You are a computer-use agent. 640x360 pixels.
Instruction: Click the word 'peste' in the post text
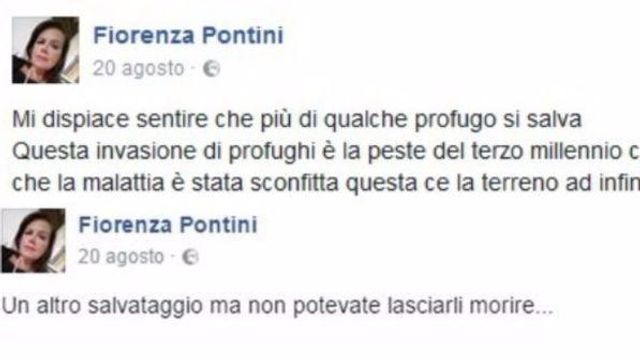[x=396, y=153]
